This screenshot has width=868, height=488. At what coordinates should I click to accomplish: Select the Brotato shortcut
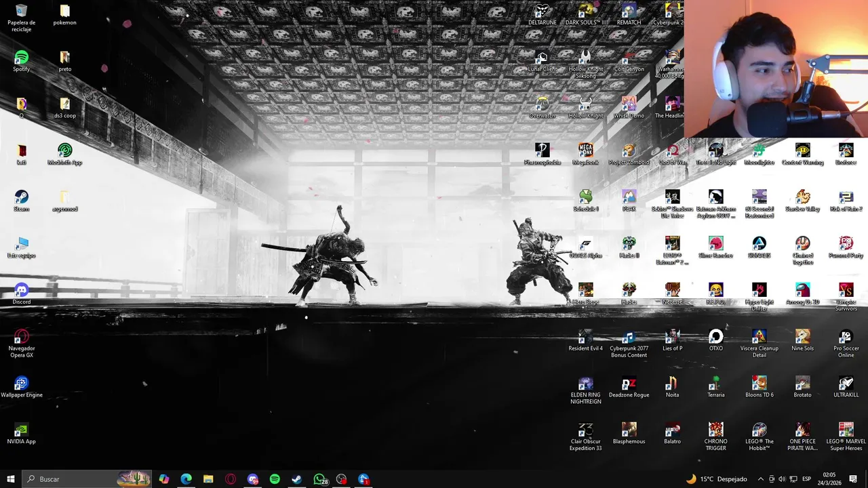point(802,387)
